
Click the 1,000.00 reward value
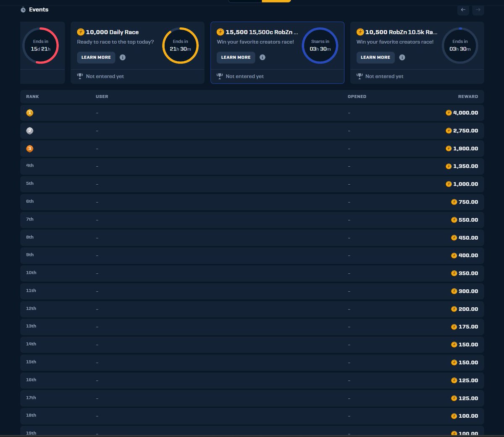pyautogui.click(x=465, y=184)
